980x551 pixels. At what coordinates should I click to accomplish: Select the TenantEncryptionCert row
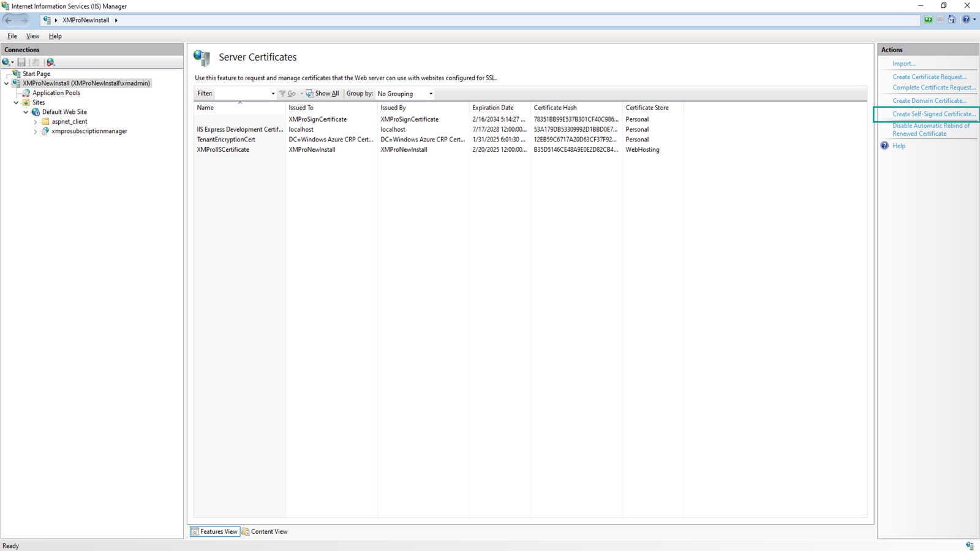[x=439, y=140]
